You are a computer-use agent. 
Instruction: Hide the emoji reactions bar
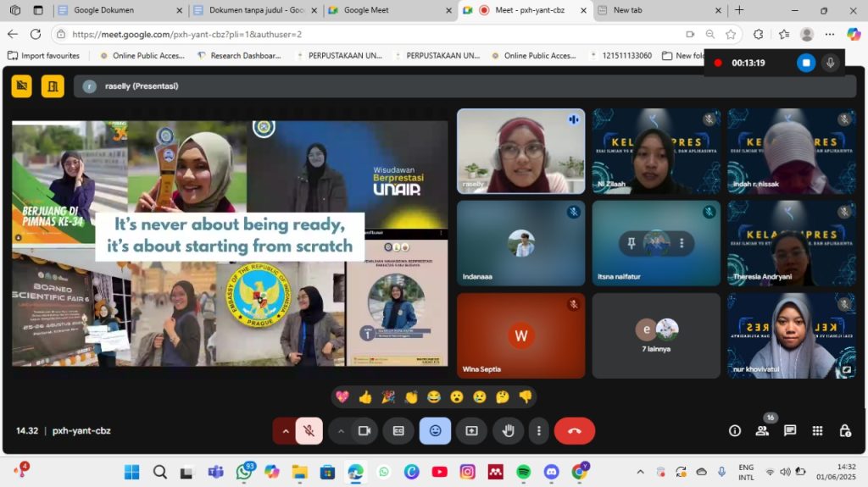(435, 431)
